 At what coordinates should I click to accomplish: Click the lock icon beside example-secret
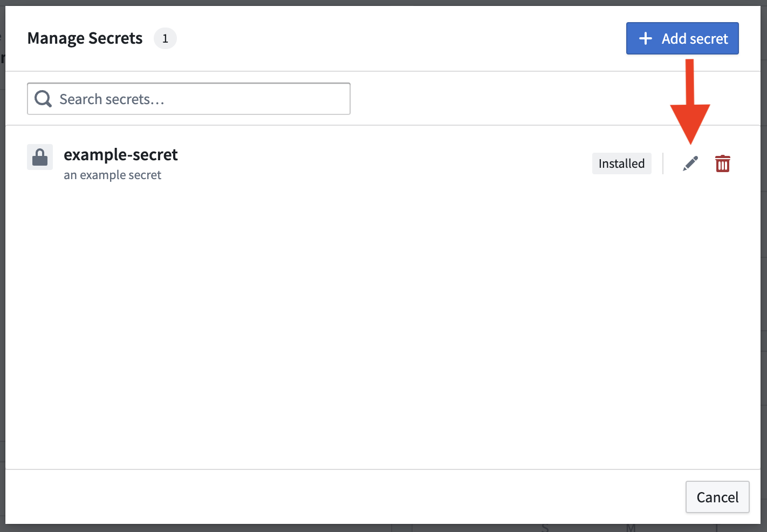tap(40, 157)
